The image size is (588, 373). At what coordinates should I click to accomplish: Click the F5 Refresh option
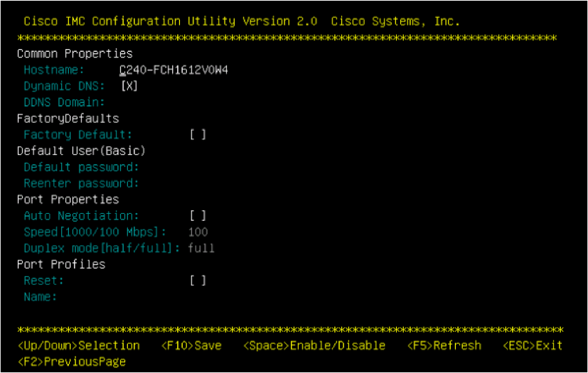(x=444, y=345)
